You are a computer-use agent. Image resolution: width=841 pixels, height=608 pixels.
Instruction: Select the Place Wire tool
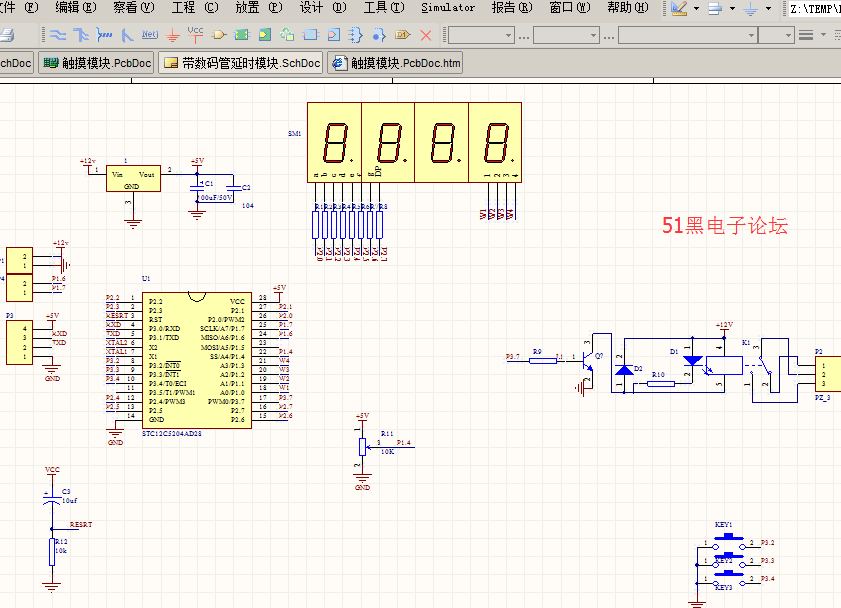[57, 35]
